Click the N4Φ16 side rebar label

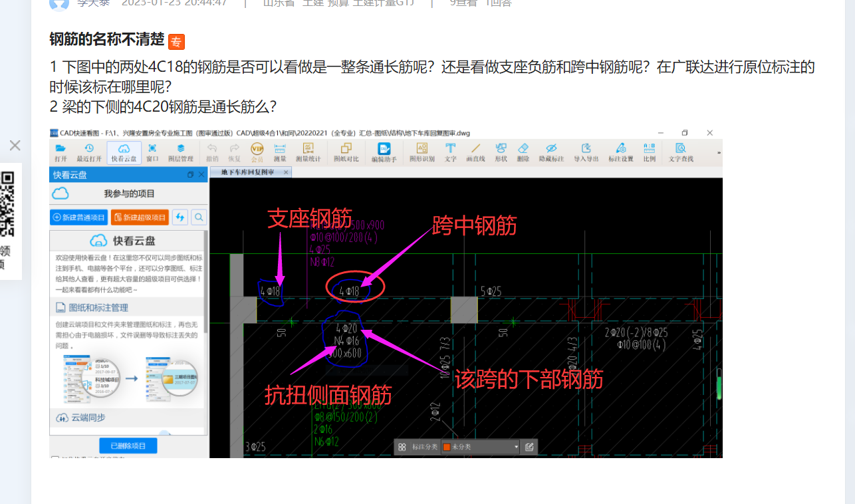tap(346, 341)
